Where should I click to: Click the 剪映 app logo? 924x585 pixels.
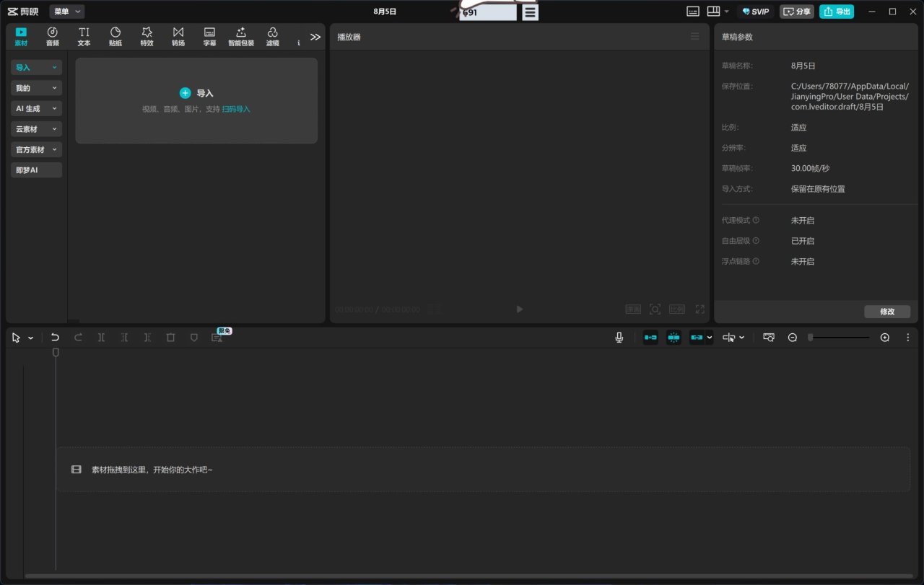tap(23, 12)
